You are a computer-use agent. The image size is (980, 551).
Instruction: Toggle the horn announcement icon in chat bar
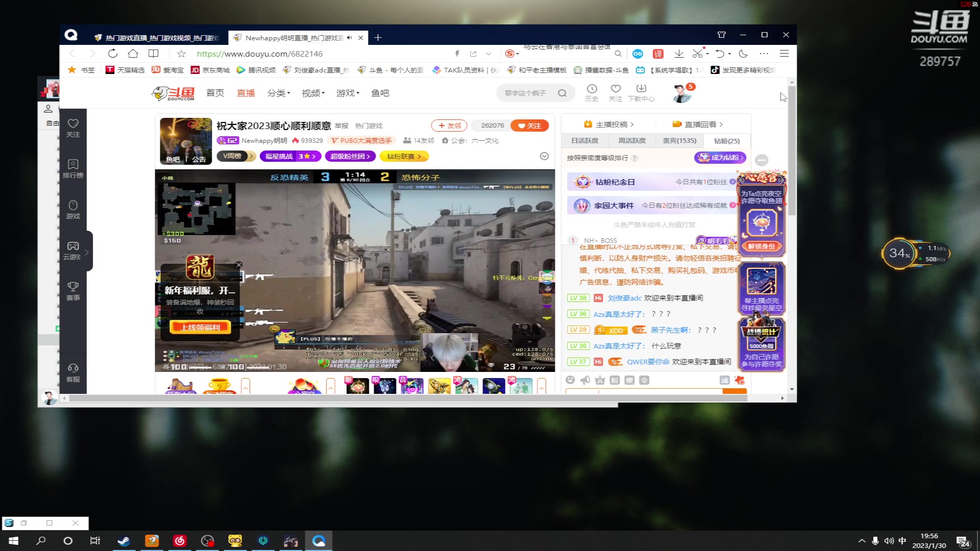pos(585,380)
